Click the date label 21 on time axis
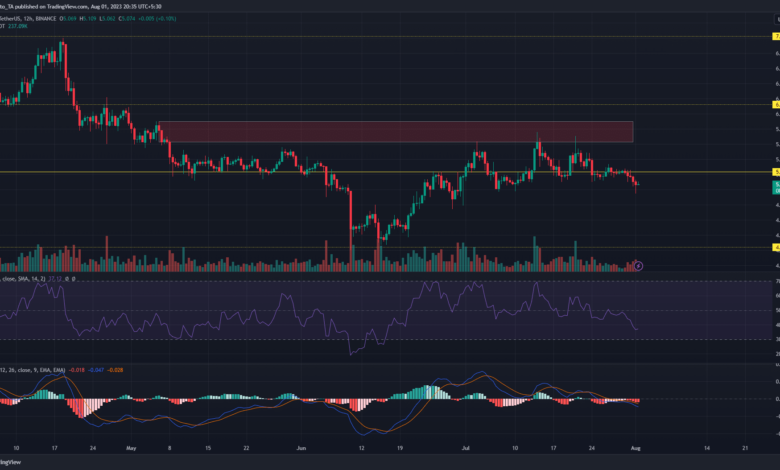The image size is (780, 470). pyautogui.click(x=741, y=448)
